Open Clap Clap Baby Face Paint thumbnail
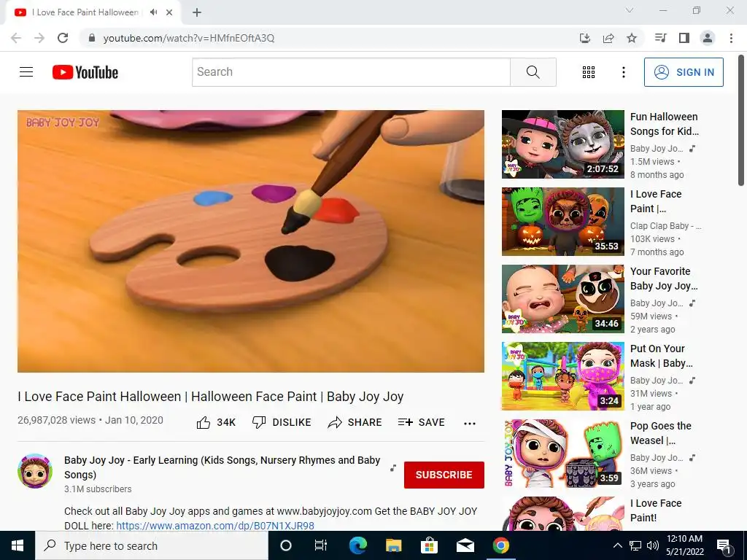 (562, 222)
